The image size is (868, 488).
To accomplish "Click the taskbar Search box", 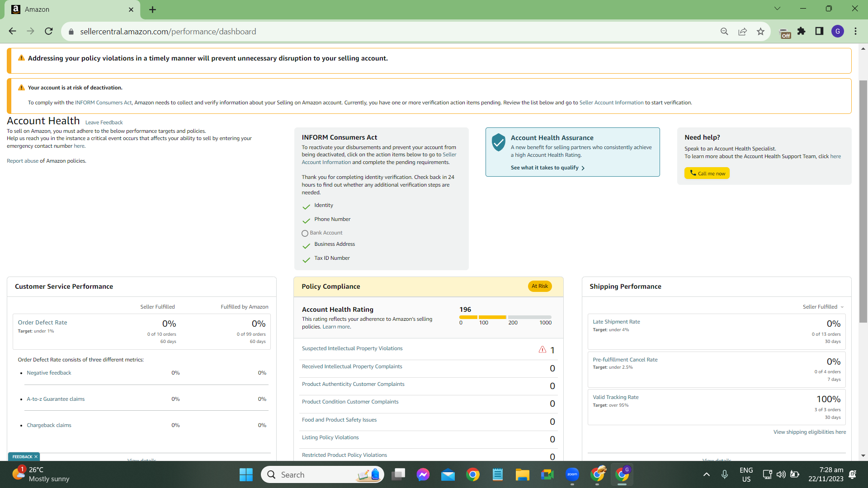I will [322, 474].
